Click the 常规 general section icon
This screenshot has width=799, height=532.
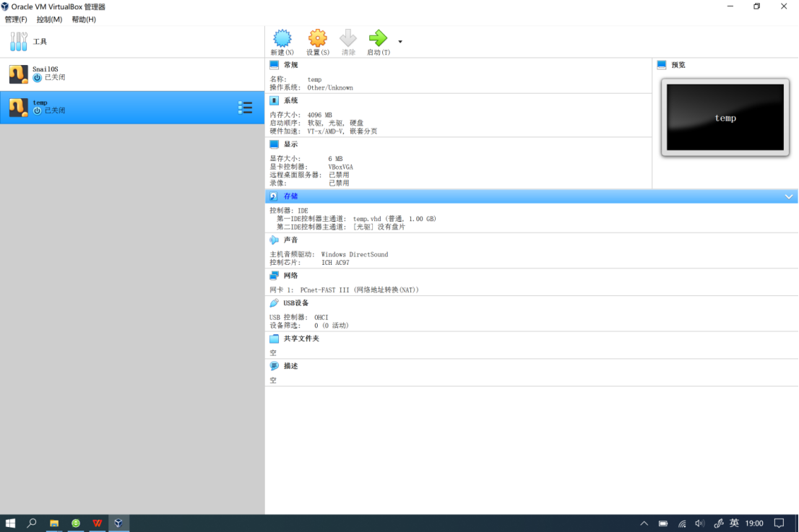point(274,65)
